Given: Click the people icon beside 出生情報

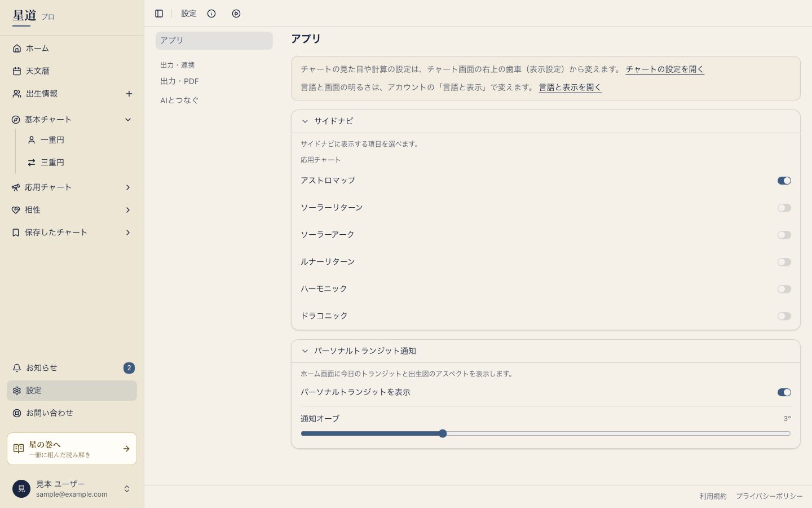Looking at the screenshot, I should 17,94.
